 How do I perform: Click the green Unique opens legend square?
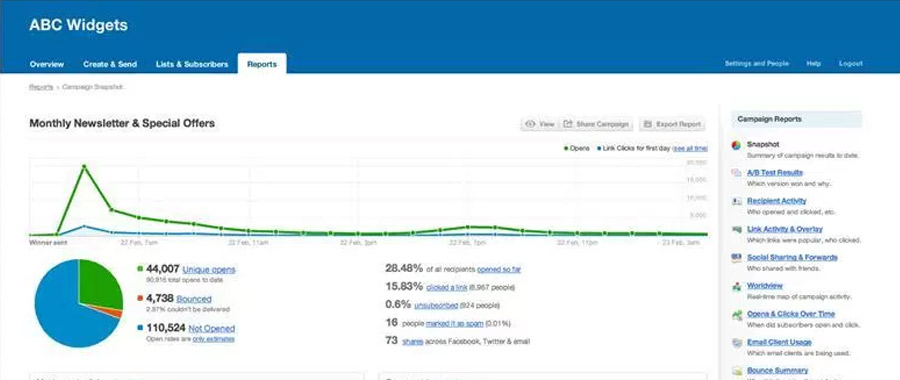click(140, 269)
